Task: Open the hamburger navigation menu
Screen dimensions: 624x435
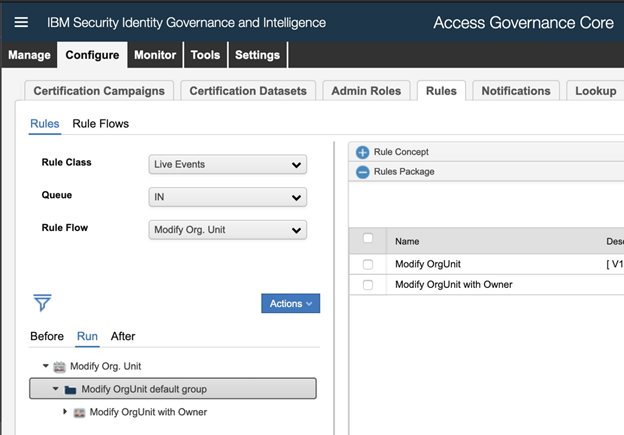Action: point(21,22)
